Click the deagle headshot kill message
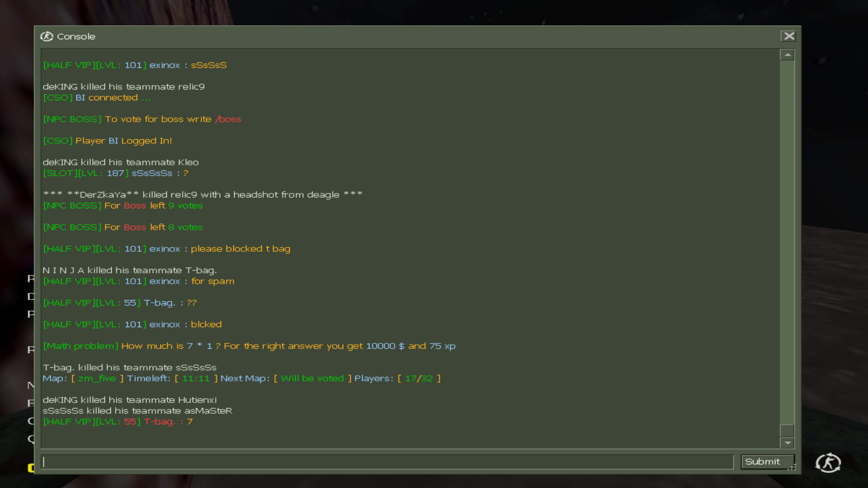The width and height of the screenshot is (868, 488). [x=203, y=195]
